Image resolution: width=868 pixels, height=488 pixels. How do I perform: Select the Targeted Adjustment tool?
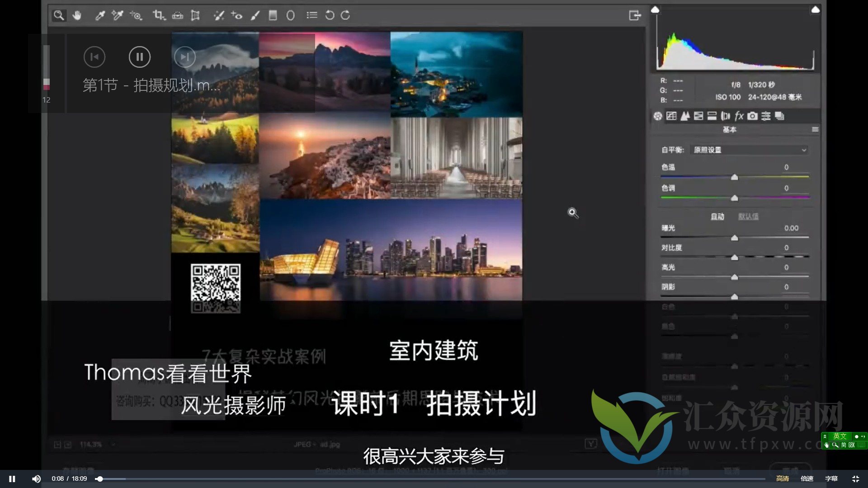pyautogui.click(x=136, y=15)
